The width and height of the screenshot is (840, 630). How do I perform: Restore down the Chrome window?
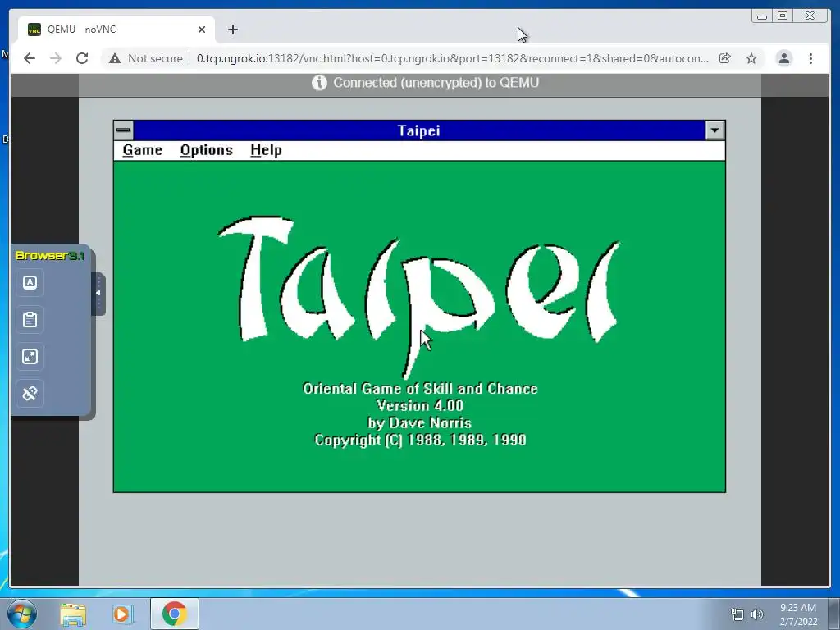click(783, 16)
